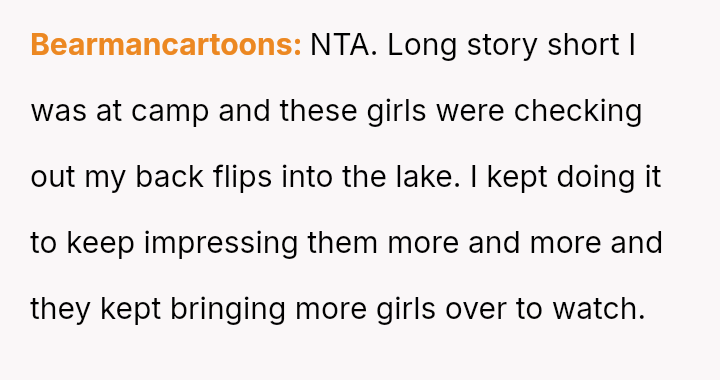Select the word "these" in the second line

click(318, 111)
